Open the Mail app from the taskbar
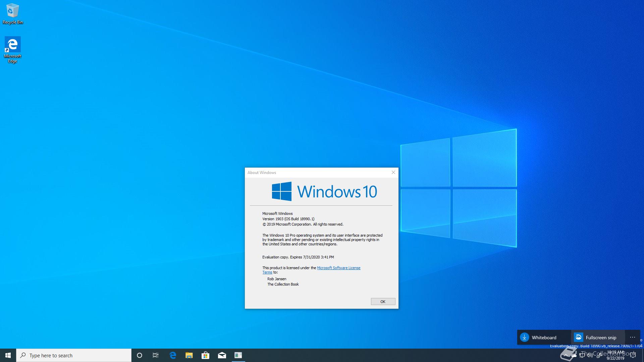Viewport: 644px width, 362px height. pyautogui.click(x=222, y=355)
